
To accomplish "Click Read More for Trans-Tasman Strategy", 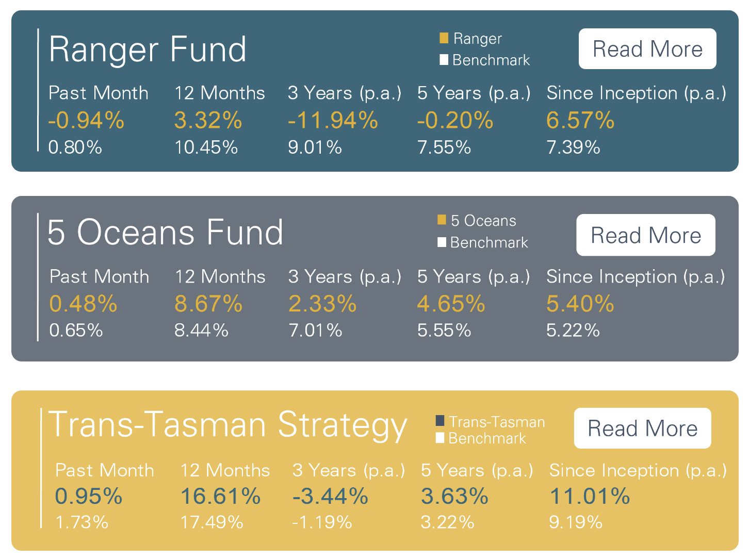I will (x=642, y=429).
